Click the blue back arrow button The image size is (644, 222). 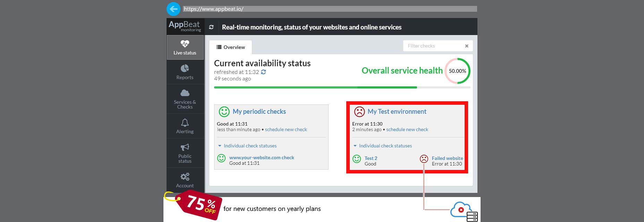pos(173,9)
